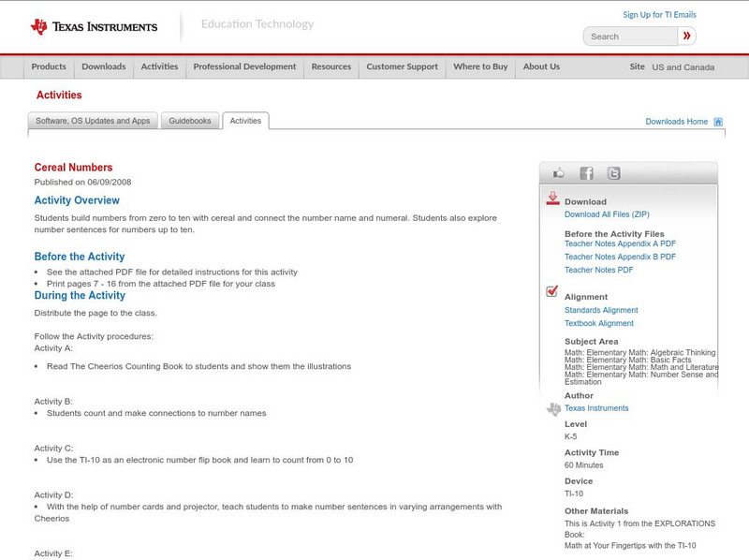Click the home icon beside Downloads Home

tap(718, 122)
